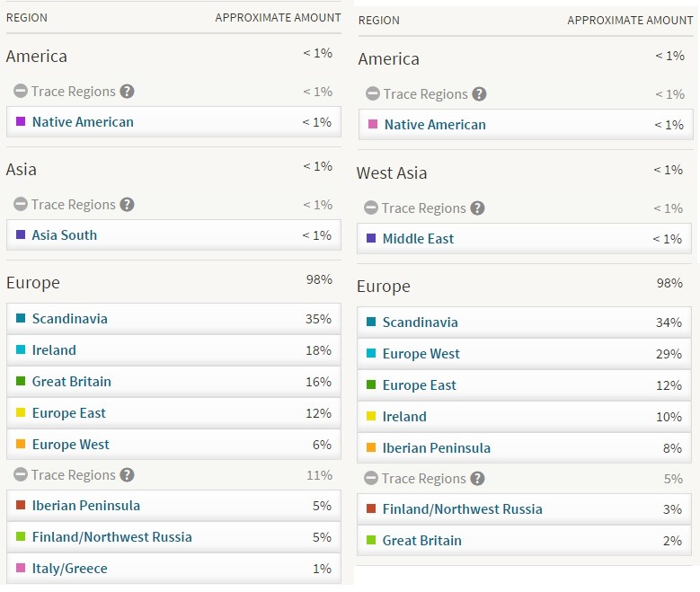
Task: Click minus icon for Asia Trace Regions
Action: point(20,205)
